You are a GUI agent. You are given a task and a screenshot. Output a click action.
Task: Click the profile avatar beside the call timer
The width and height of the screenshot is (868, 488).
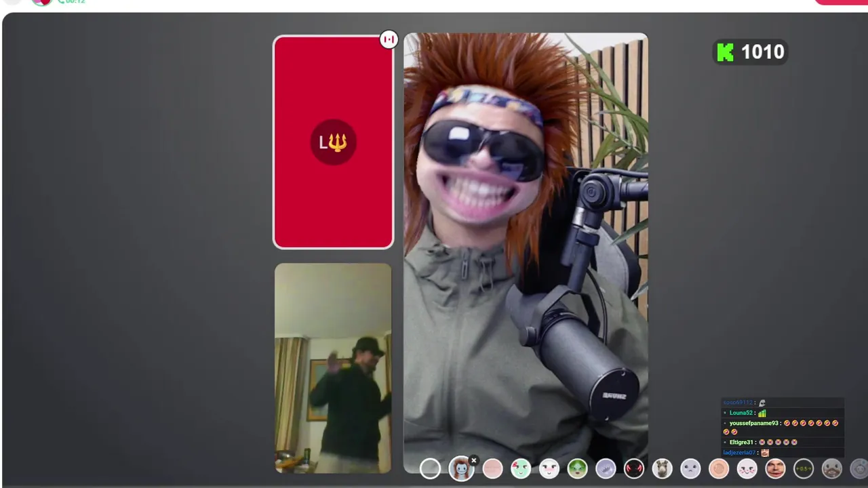click(x=42, y=1)
